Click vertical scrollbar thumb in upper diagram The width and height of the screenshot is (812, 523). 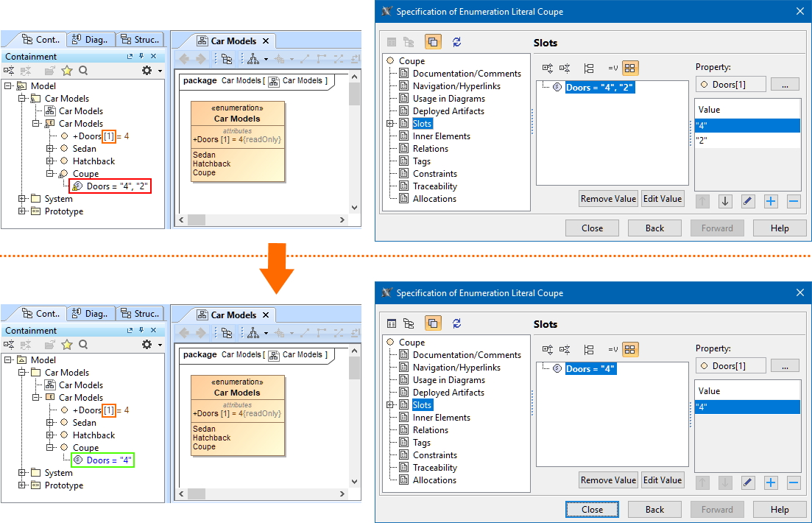pyautogui.click(x=354, y=94)
